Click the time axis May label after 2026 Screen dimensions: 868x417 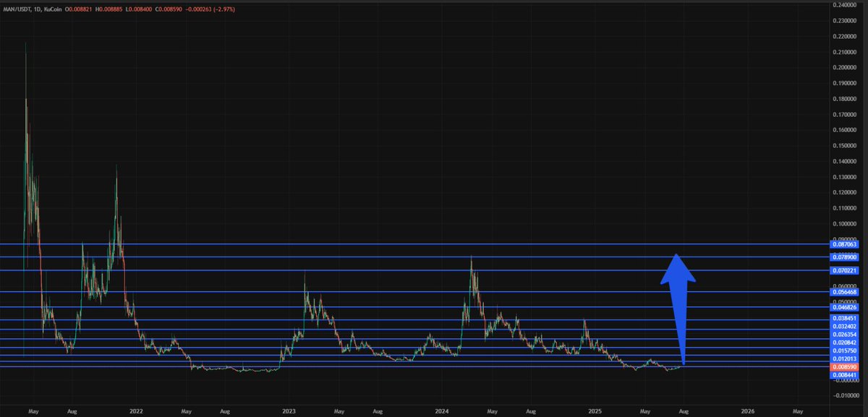tap(798, 410)
